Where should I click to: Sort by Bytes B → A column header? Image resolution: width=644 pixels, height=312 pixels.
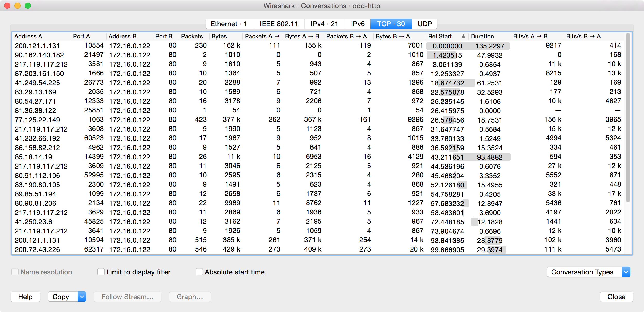(x=399, y=36)
